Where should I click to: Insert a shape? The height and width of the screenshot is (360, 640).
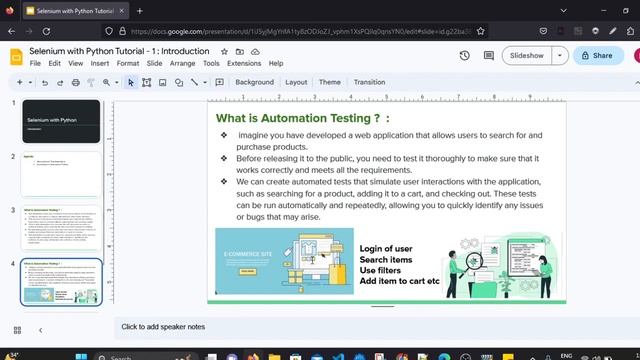179,82
